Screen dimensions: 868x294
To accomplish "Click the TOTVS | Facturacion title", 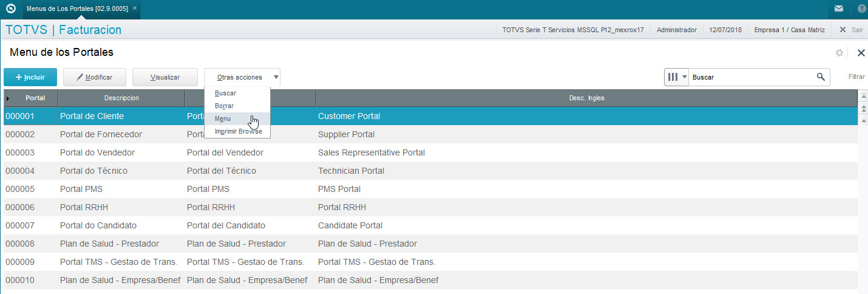I will [x=63, y=29].
